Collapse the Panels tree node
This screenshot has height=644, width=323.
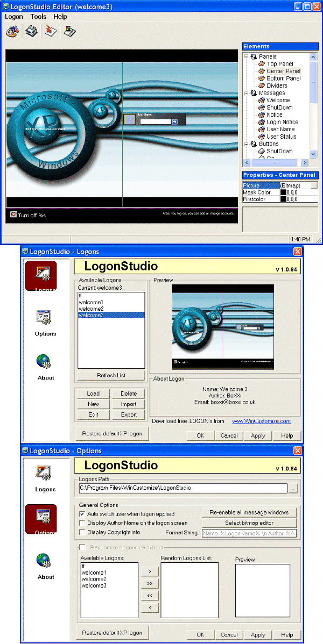pyautogui.click(x=247, y=56)
